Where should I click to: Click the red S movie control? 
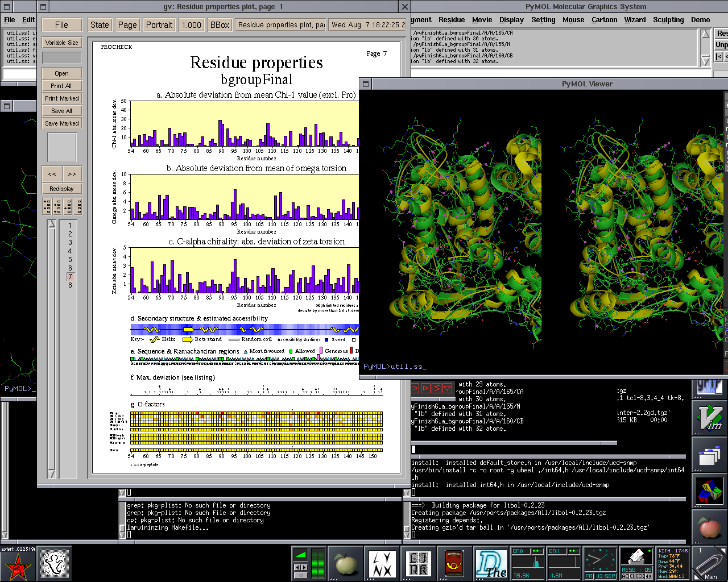pyautogui.click(x=437, y=388)
